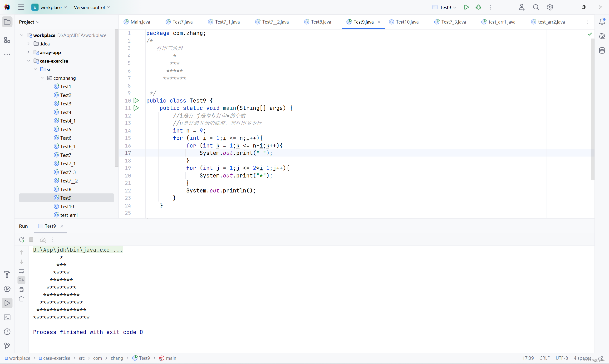
Task: Open Search Everywhere magnifier
Action: [x=536, y=7]
